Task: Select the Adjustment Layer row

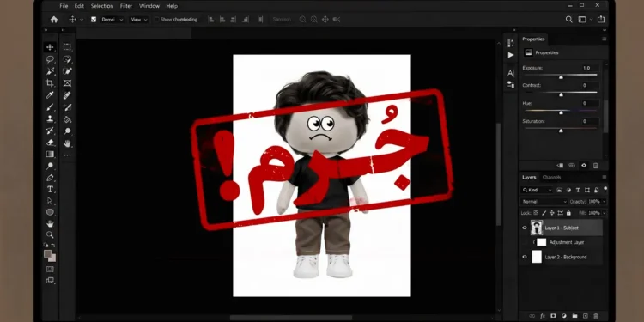Action: tap(562, 242)
